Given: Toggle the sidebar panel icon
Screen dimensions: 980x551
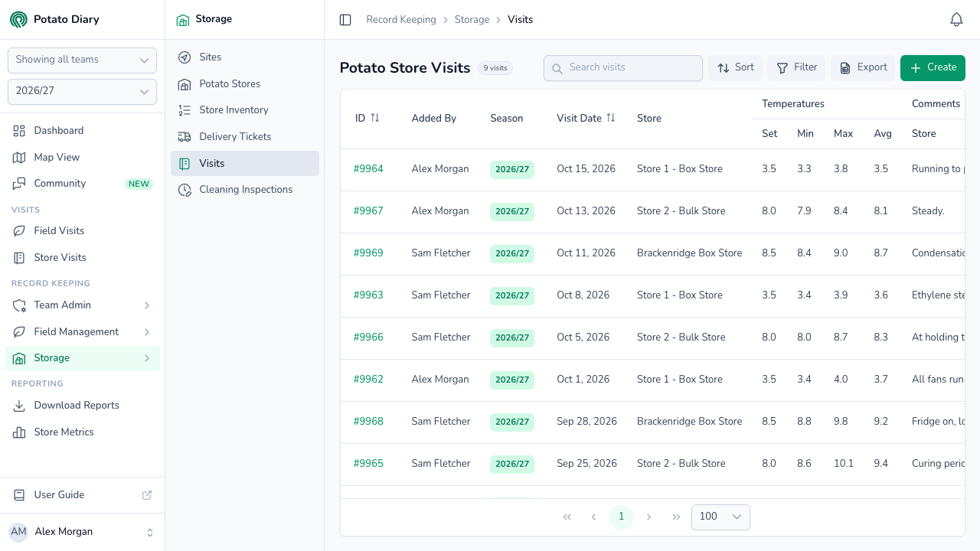Looking at the screenshot, I should click(345, 20).
